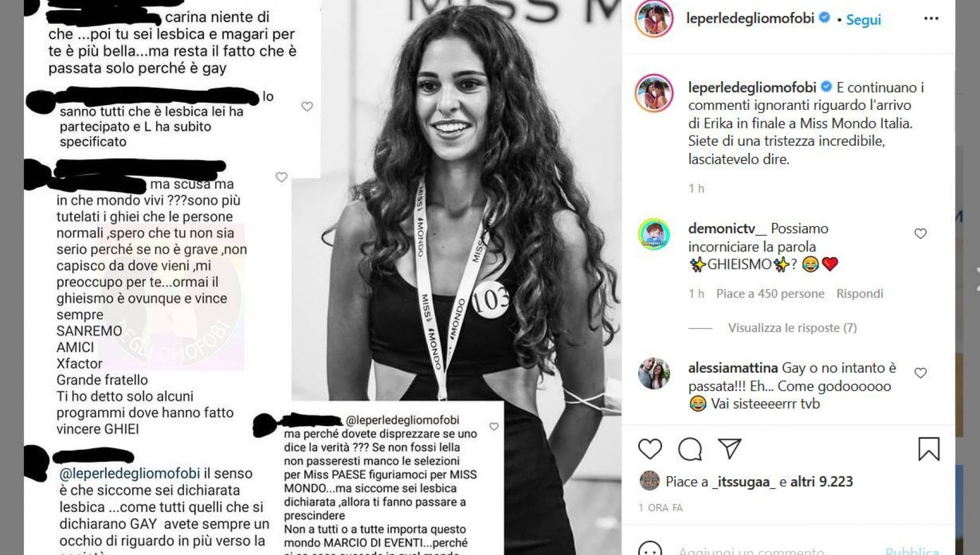View likes via altri 9.223 link
Screen dimensions: 980x555
822,482
